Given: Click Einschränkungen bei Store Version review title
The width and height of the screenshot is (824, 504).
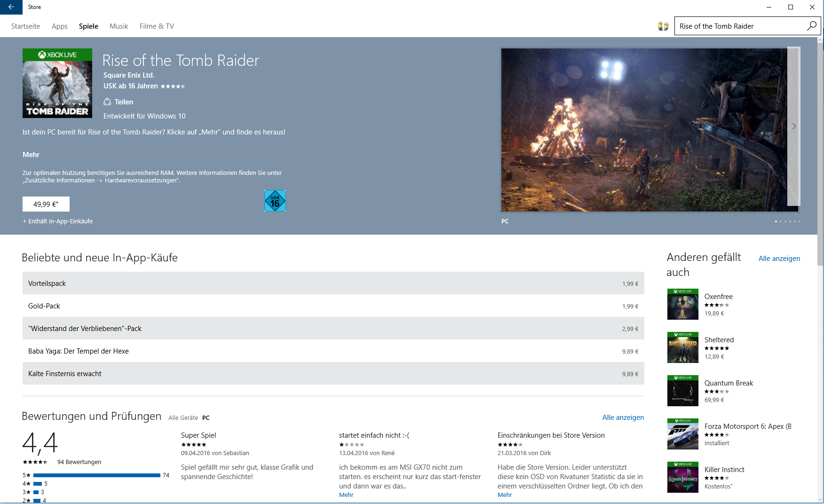Looking at the screenshot, I should 551,435.
